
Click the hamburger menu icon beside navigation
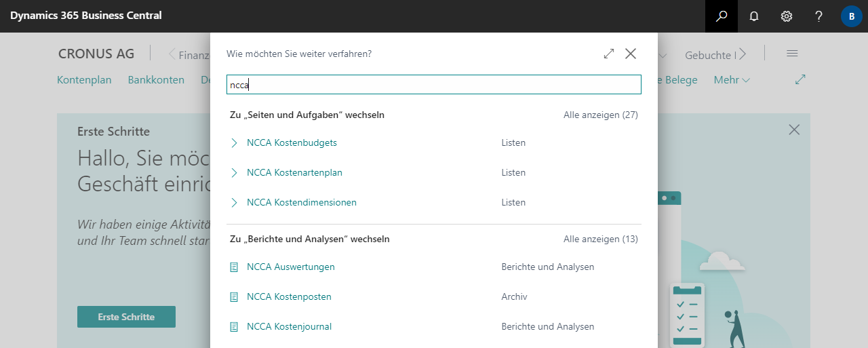792,54
